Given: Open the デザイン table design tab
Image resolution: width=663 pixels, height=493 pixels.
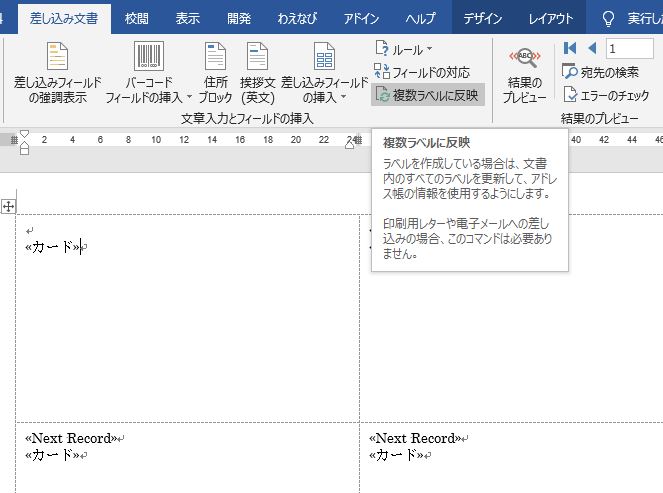Looking at the screenshot, I should (482, 19).
